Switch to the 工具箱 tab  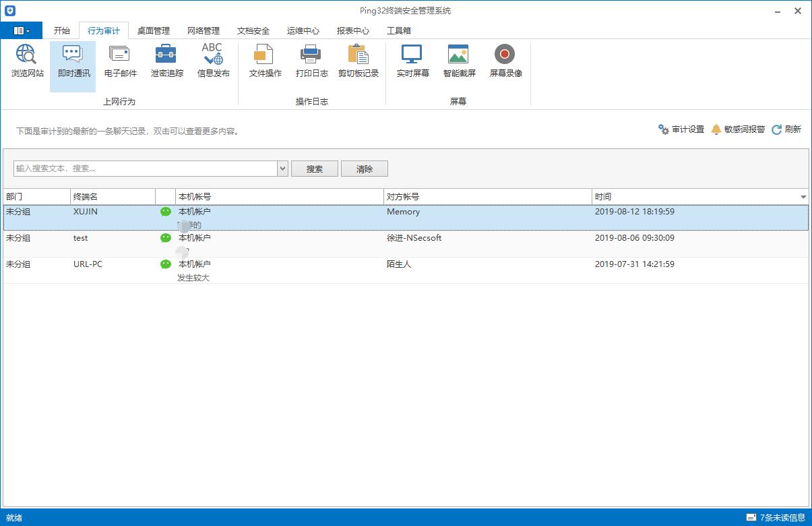(399, 31)
